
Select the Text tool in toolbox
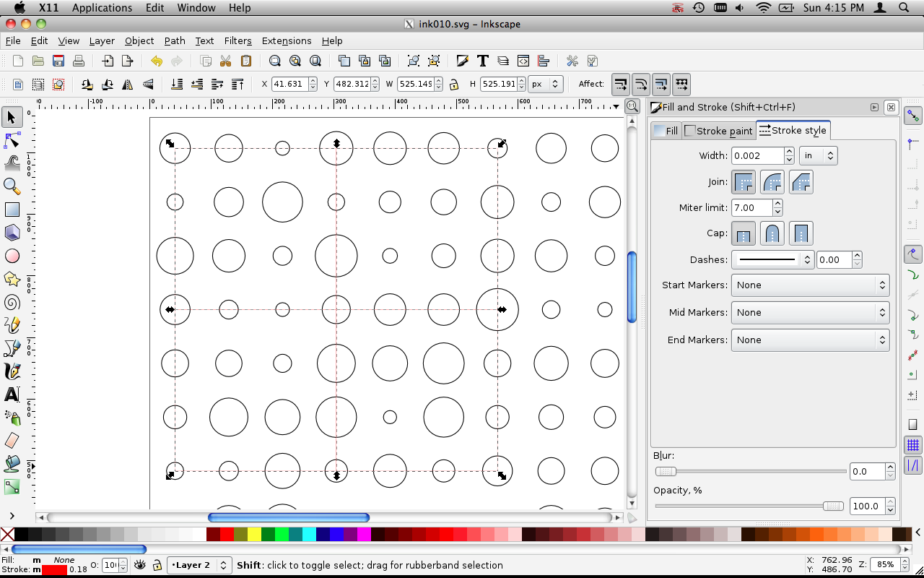click(x=12, y=394)
